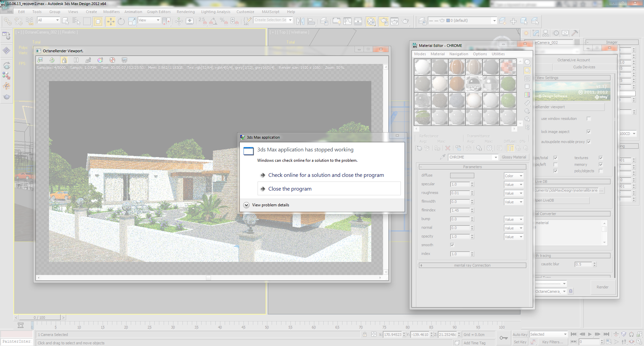Toggle the memory checkbox

601,164
